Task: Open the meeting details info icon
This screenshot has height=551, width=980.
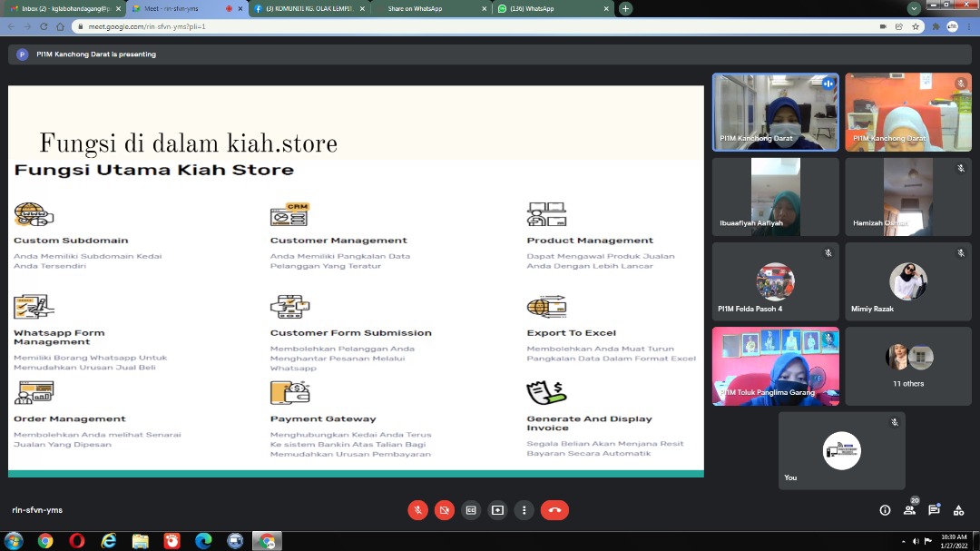Action: click(885, 510)
